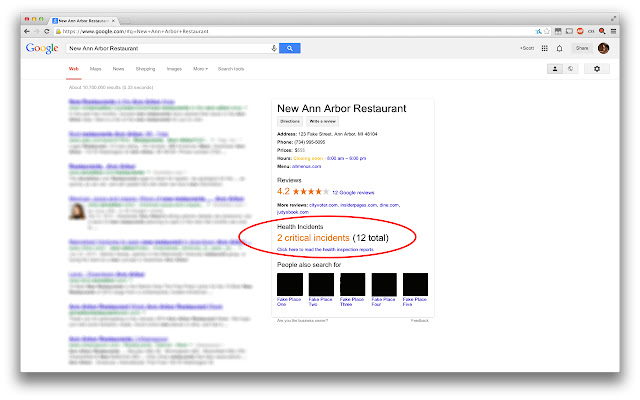Click the blue search magnifier button

coord(290,48)
